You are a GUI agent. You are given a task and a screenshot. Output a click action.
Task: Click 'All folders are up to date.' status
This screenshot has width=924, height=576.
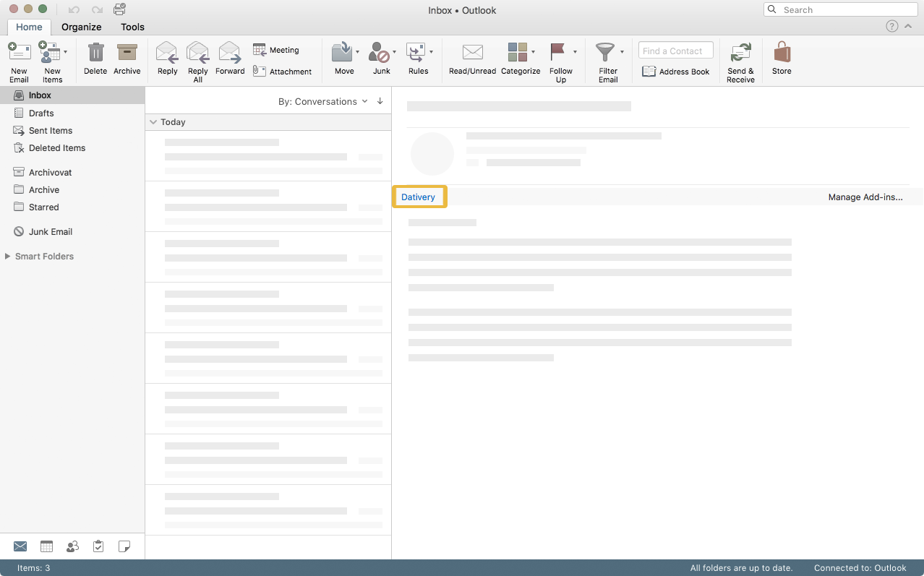coord(742,568)
